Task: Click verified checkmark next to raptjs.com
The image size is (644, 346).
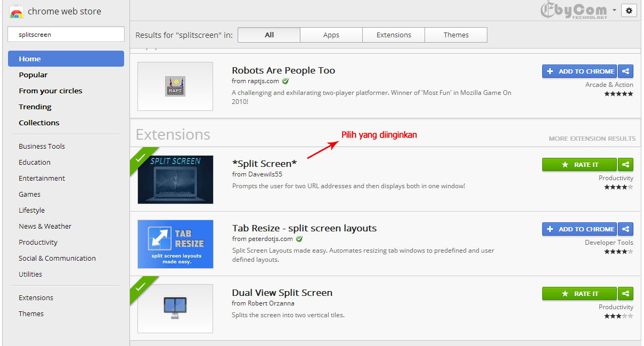Action: [x=286, y=81]
